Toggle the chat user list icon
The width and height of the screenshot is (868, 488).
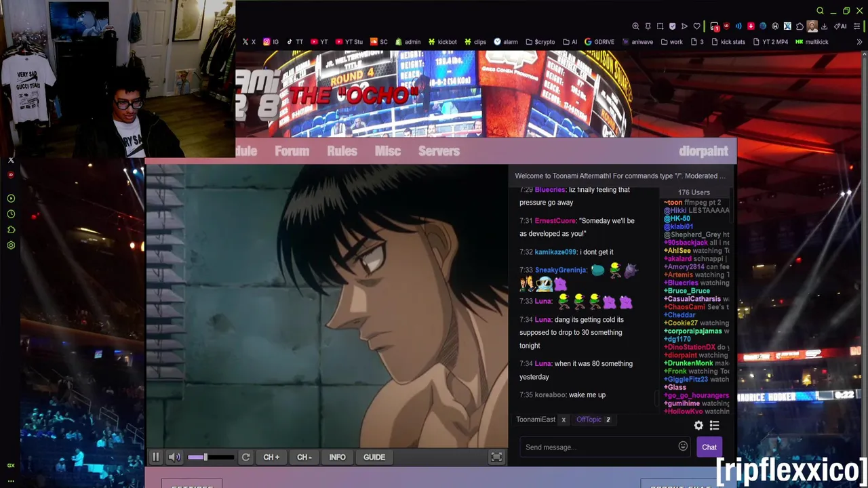(714, 426)
